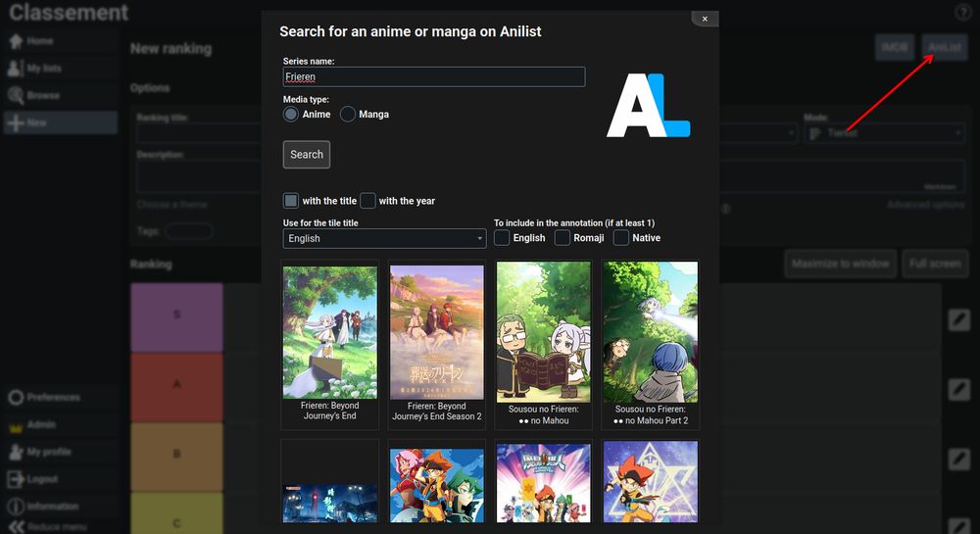Click the Anilist AL logo
The width and height of the screenshot is (980, 534).
648,105
